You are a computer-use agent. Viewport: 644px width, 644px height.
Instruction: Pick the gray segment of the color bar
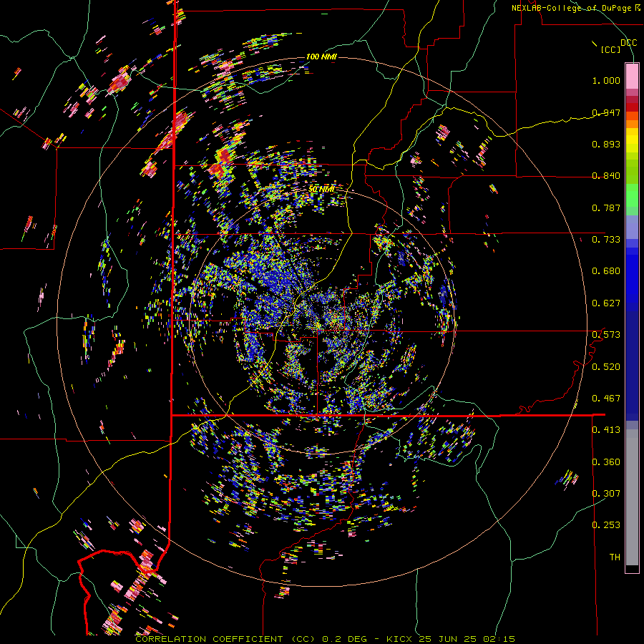pos(632,497)
